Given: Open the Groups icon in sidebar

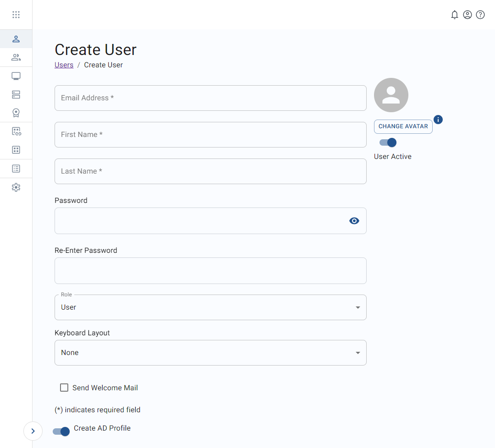Looking at the screenshot, I should [x=16, y=57].
